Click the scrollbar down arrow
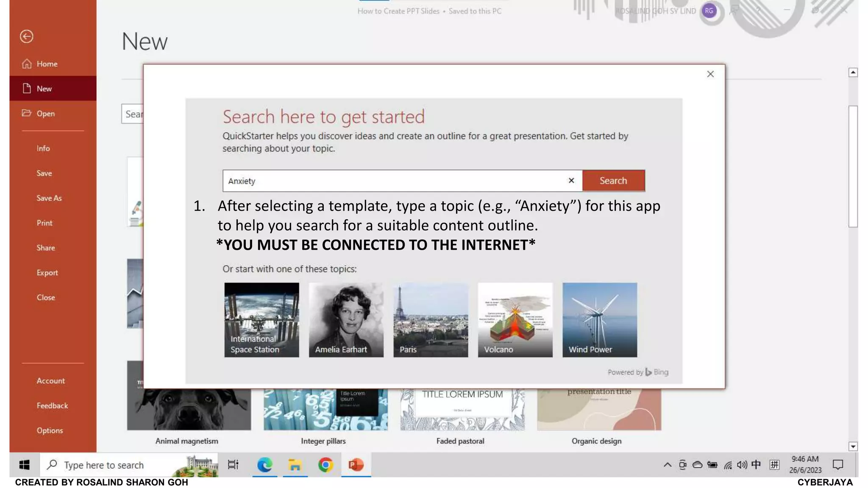868x488 pixels. coord(853,446)
